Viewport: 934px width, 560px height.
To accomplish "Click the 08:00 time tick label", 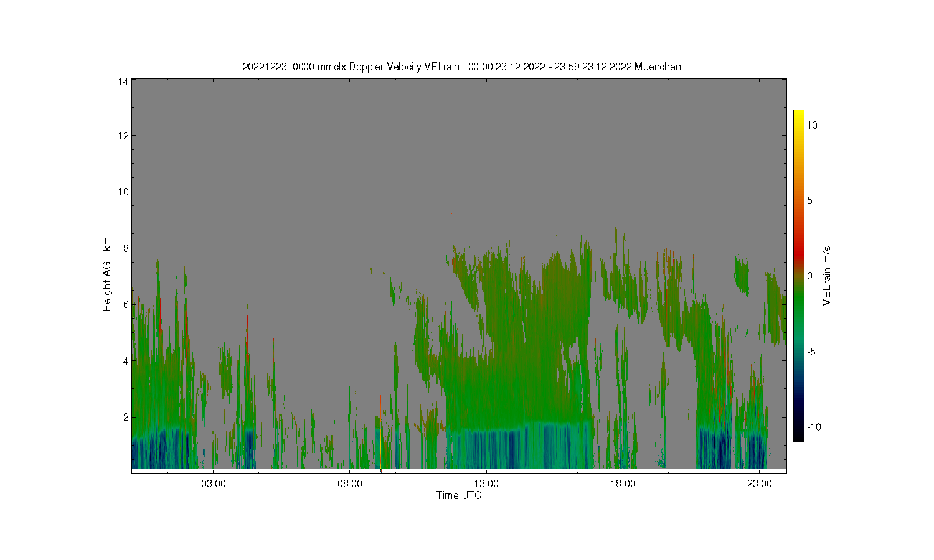I will coord(350,483).
